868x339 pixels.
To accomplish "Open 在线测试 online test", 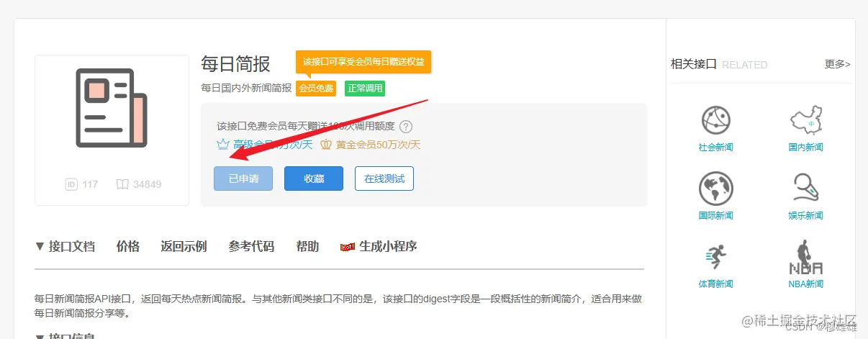I will click(384, 178).
